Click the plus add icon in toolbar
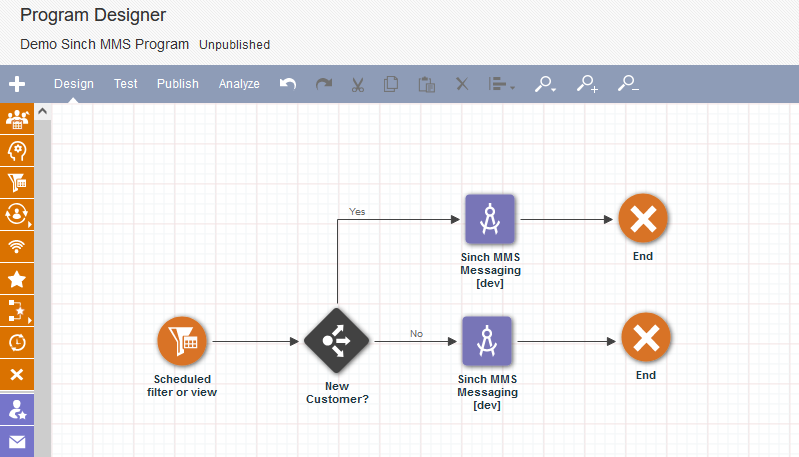Viewport: 799px width, 457px height. point(17,84)
